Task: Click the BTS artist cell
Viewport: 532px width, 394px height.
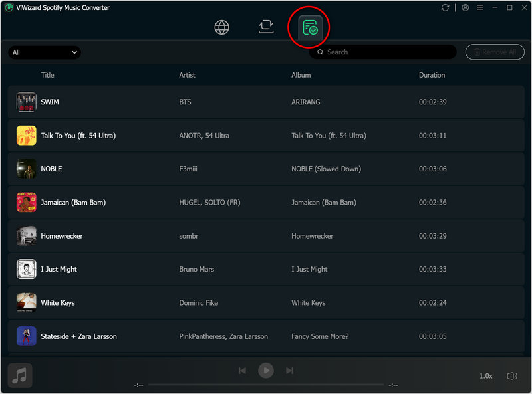Action: (185, 102)
